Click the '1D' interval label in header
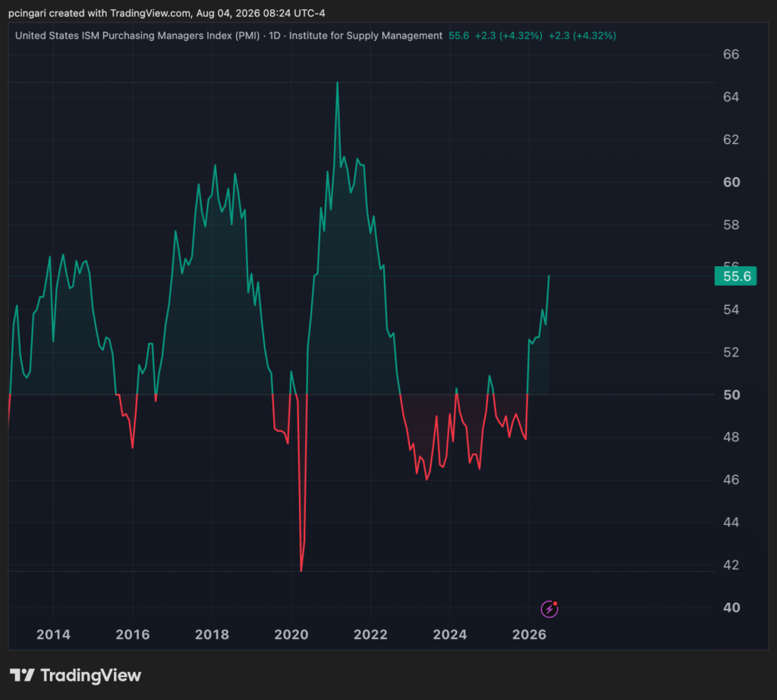The height and width of the screenshot is (700, 777). [275, 36]
